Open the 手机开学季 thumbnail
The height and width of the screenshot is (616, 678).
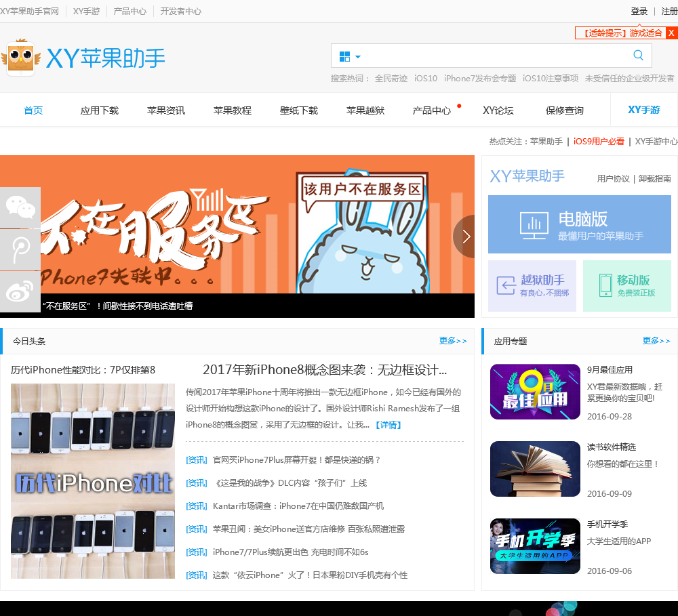click(535, 546)
